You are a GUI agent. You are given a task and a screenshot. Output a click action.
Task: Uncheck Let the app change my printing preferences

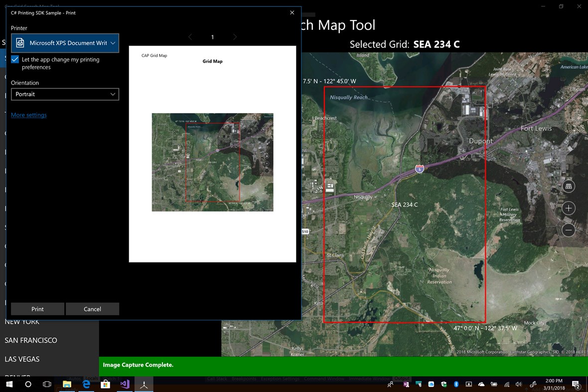(x=14, y=59)
